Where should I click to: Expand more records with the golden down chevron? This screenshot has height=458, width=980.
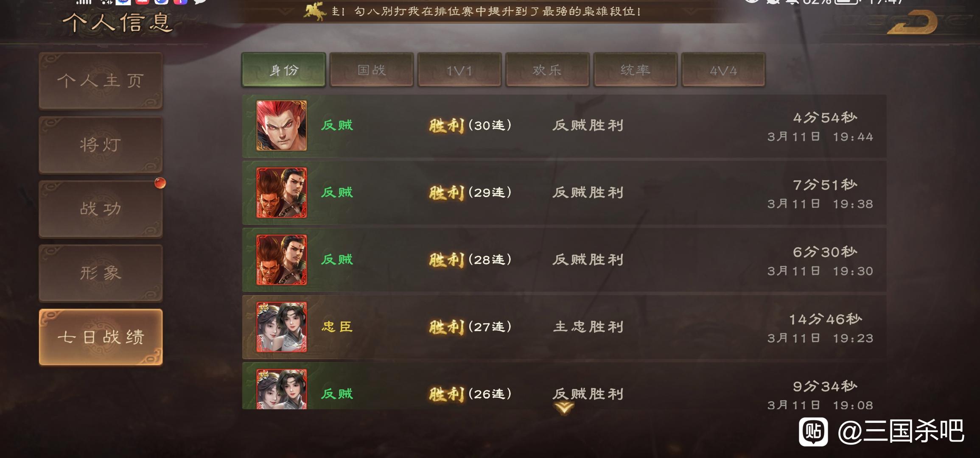point(564,408)
